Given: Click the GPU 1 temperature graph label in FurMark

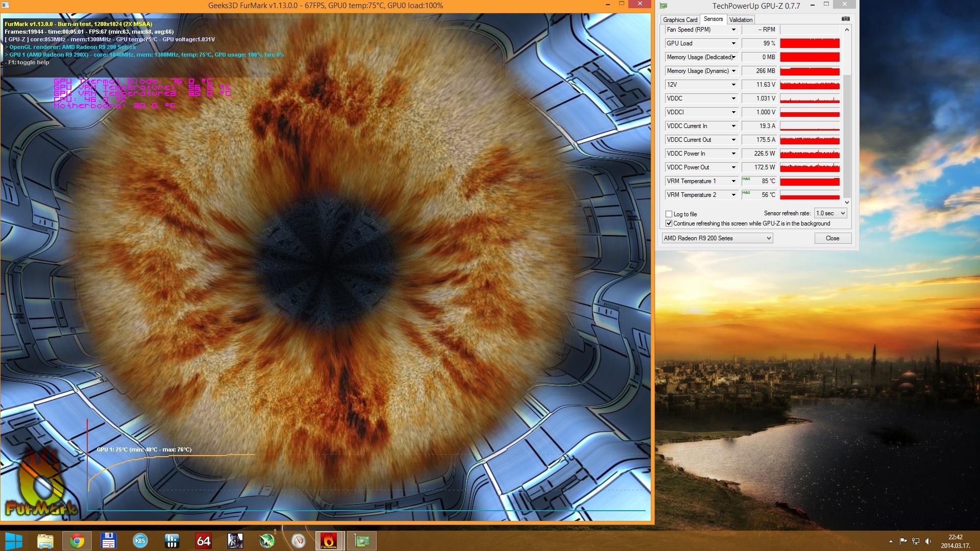Looking at the screenshot, I should click(144, 449).
